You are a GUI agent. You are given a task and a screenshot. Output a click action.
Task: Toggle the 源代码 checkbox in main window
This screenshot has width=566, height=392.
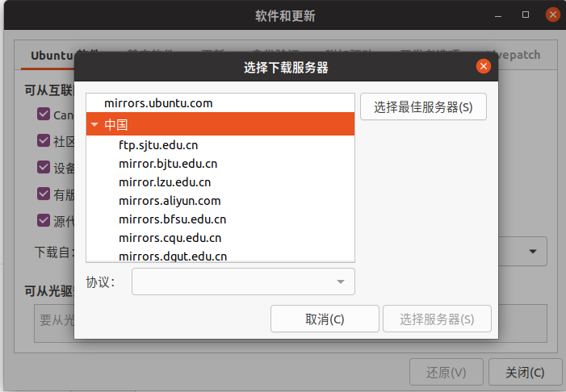(x=44, y=220)
